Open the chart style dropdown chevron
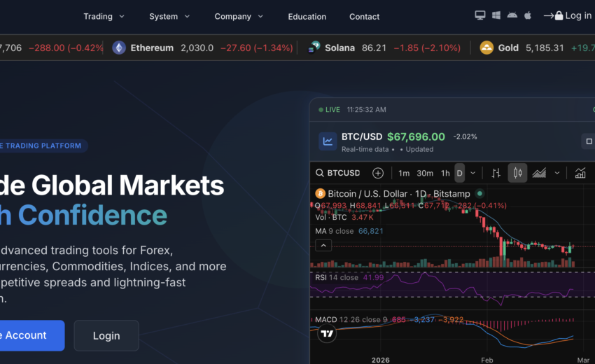 click(x=556, y=173)
